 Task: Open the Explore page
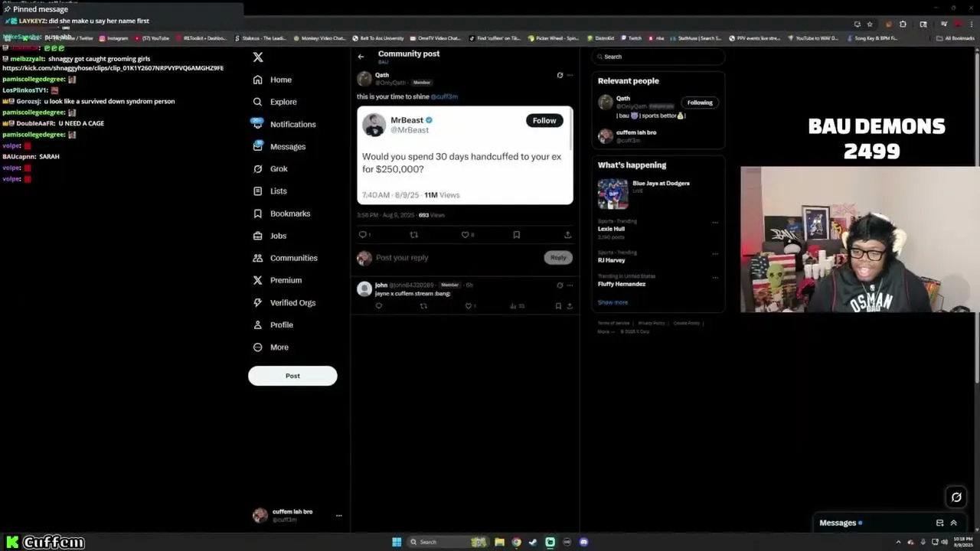coord(275,102)
